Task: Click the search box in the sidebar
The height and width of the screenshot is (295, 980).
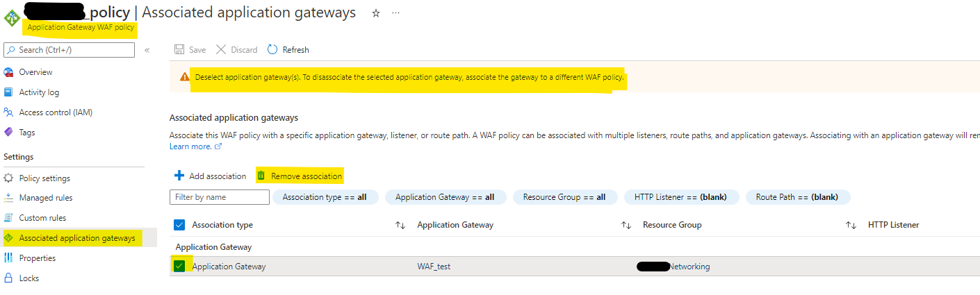Action: [69, 50]
